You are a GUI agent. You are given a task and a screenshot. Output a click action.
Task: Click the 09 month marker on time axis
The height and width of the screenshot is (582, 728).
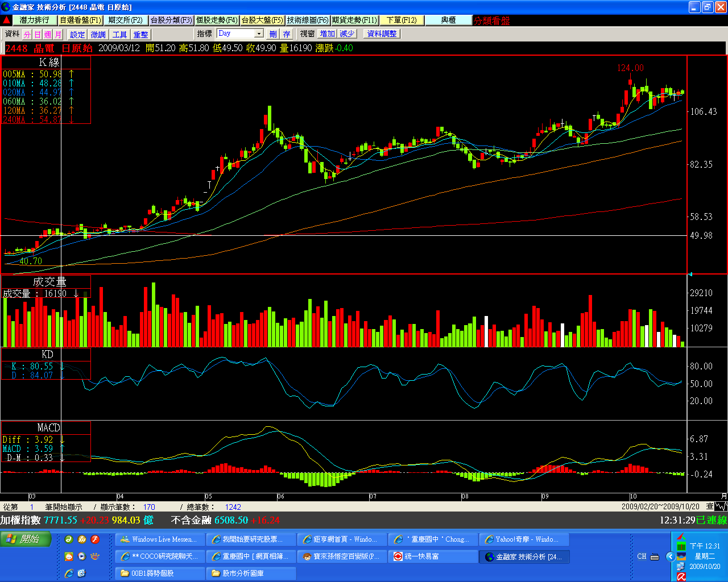(x=545, y=496)
